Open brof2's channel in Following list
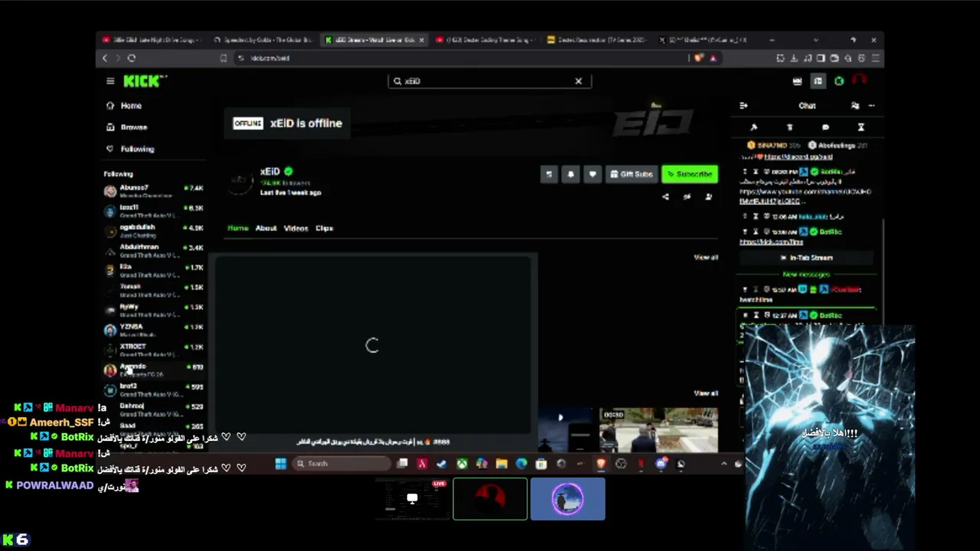980x551 pixels. pyautogui.click(x=154, y=390)
